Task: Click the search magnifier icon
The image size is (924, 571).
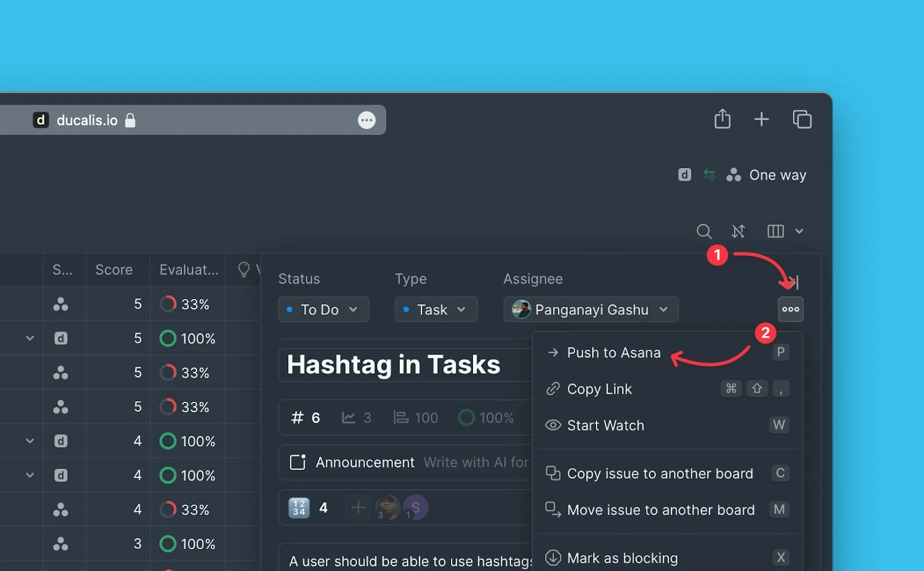Action: [703, 232]
